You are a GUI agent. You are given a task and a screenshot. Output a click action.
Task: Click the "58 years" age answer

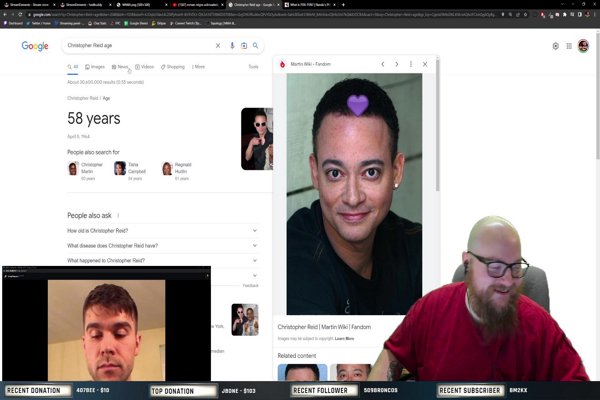(94, 118)
